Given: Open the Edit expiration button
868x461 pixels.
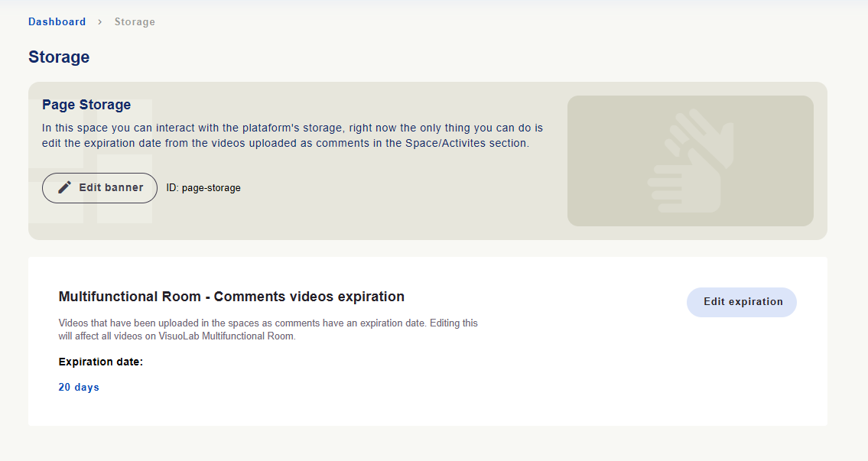Looking at the screenshot, I should (x=742, y=302).
